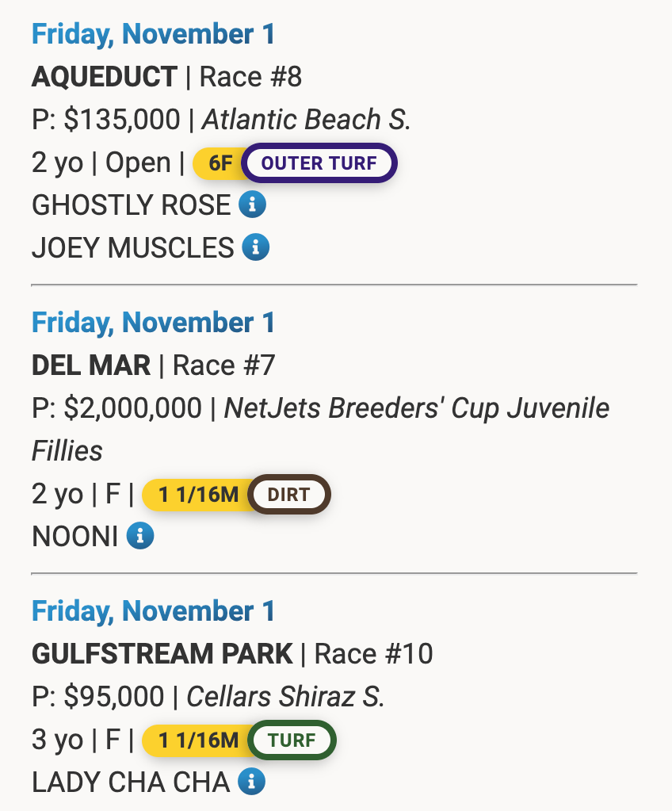Click the info icon beside JOEY MUSCLES
The height and width of the screenshot is (811, 672).
coord(256,248)
